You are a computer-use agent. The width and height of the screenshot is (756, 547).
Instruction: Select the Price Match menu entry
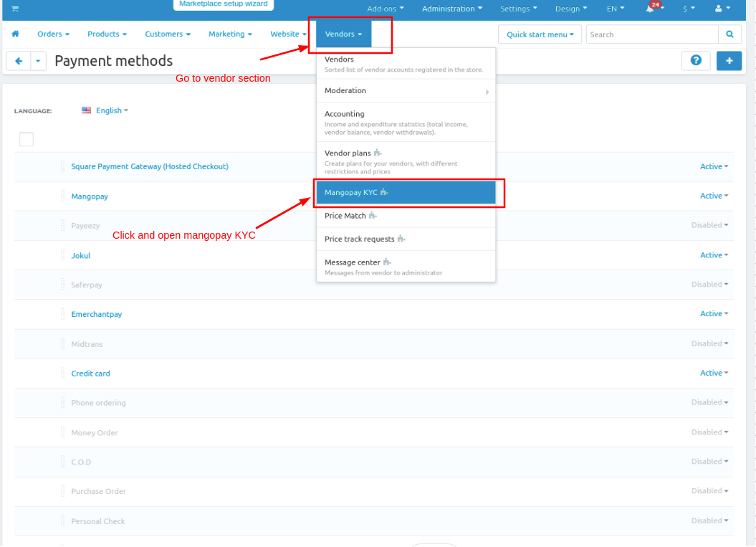point(406,216)
